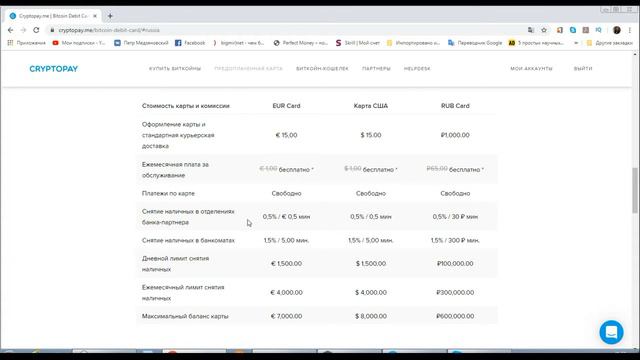
Task: Open the orange extension icon
Action: (x=560, y=30)
